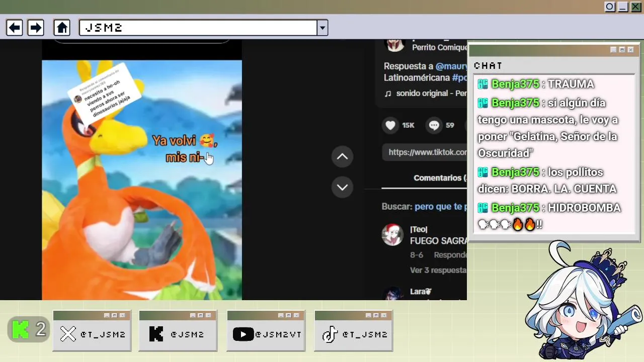
Task: Click Benja375 name on pollitos message
Action: pos(515,172)
